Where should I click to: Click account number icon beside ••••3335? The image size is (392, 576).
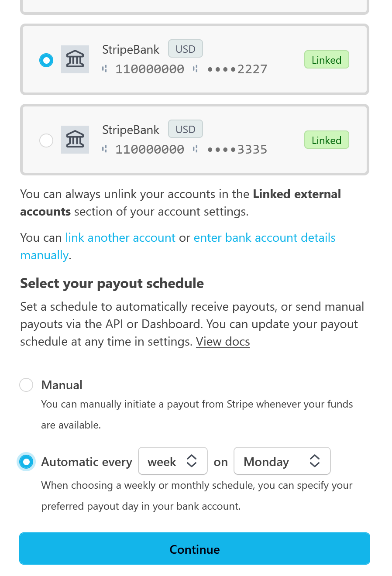coord(196,149)
